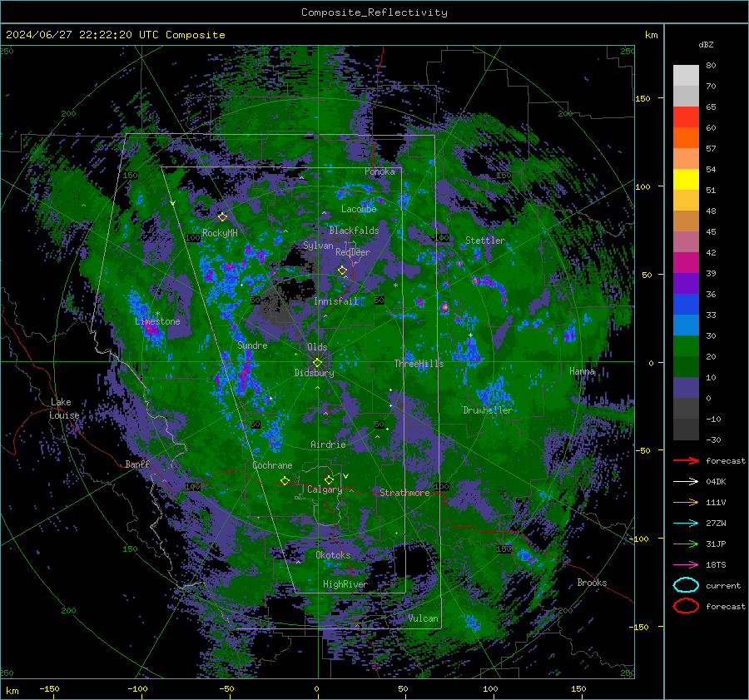
Task: Pick the cyan 27ZW arrow in legend
Action: 686,524
